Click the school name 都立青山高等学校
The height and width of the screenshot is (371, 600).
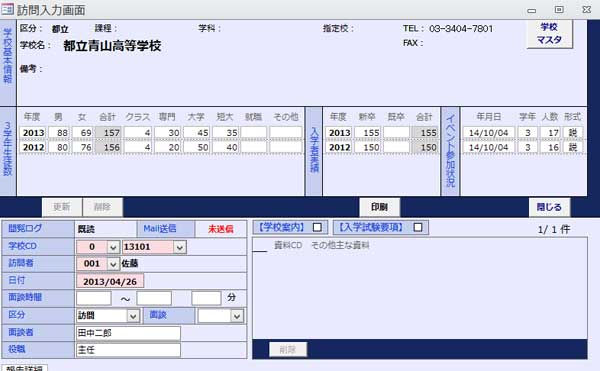coord(112,46)
